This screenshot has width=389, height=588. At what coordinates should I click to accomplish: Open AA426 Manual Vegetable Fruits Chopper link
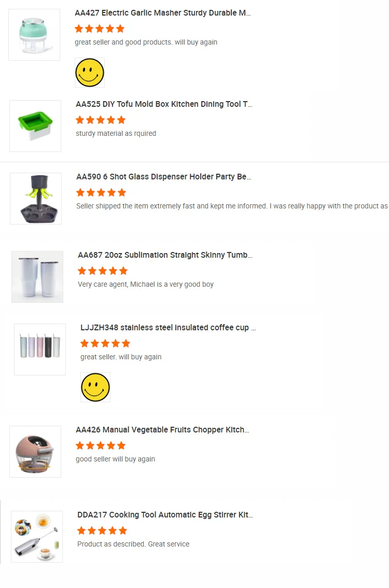162,430
